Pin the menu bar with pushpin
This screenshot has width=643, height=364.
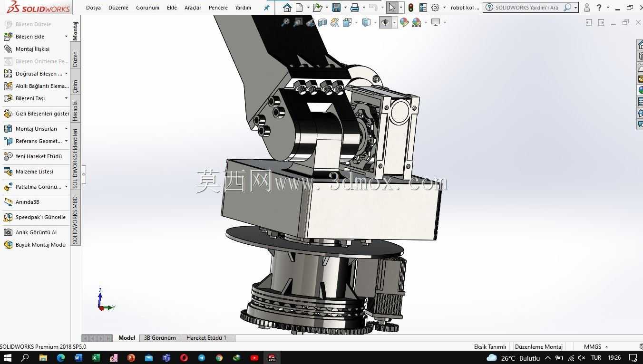pos(267,8)
